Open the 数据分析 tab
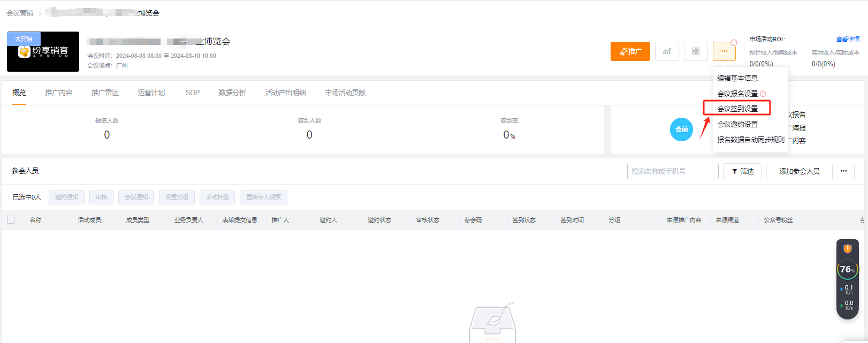 click(x=232, y=93)
